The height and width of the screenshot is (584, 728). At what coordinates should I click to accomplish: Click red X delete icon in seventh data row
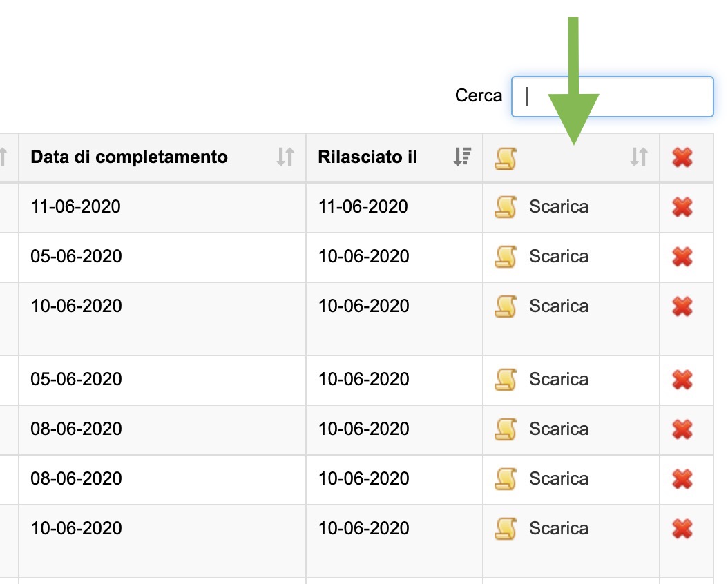coord(682,529)
